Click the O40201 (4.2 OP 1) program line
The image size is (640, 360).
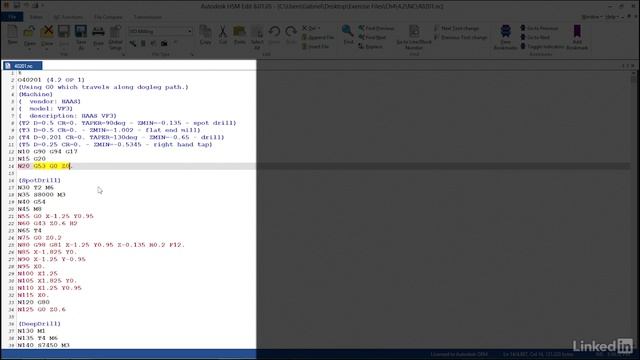(51, 80)
